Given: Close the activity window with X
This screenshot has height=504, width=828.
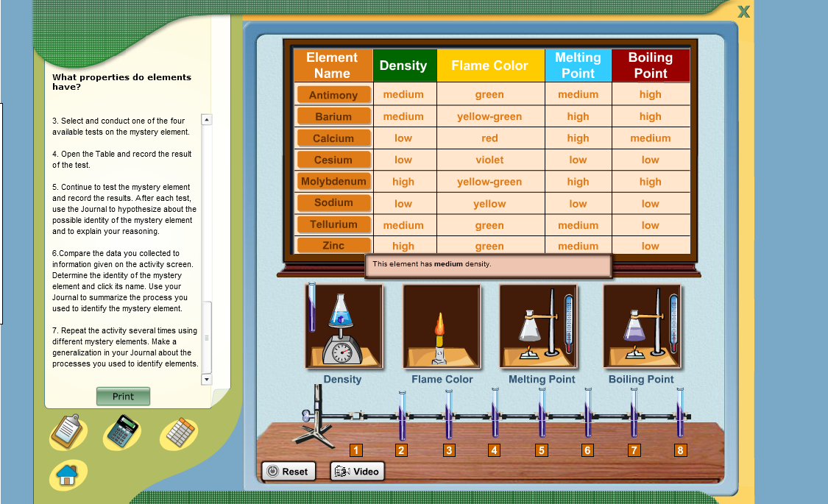Looking at the screenshot, I should point(743,12).
